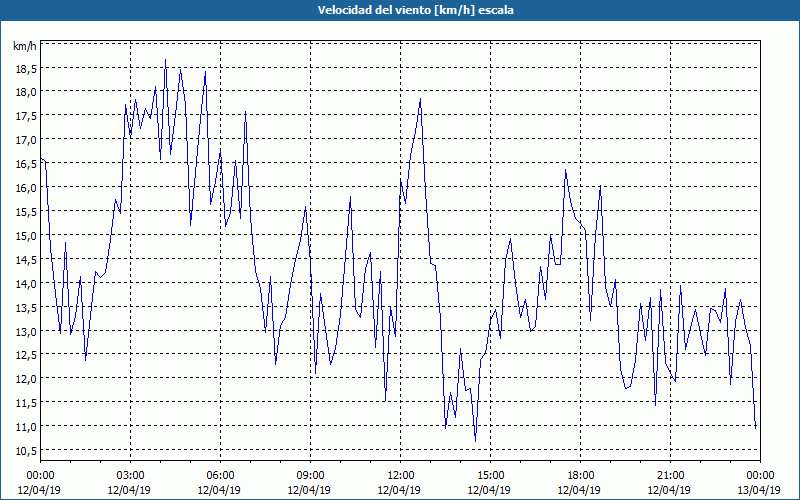Click the '18,5' value on the vertical axis
800x500 pixels.
[25, 68]
